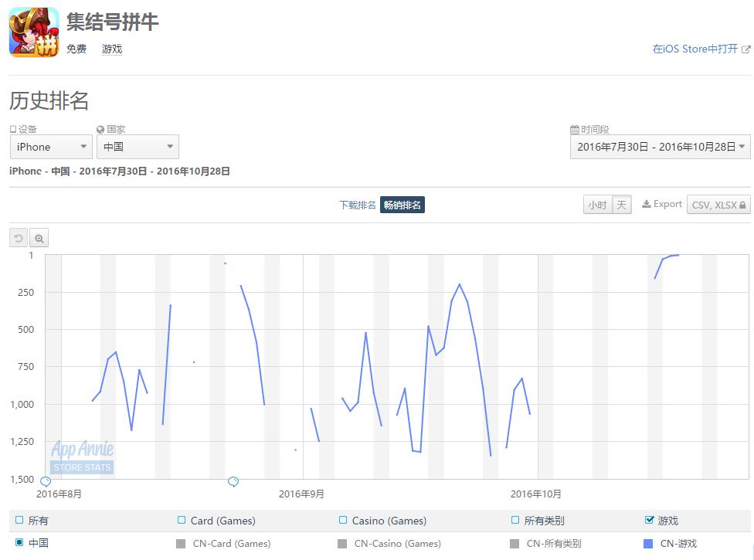Open the iPhone device dropdown
754x560 pixels.
pos(51,147)
